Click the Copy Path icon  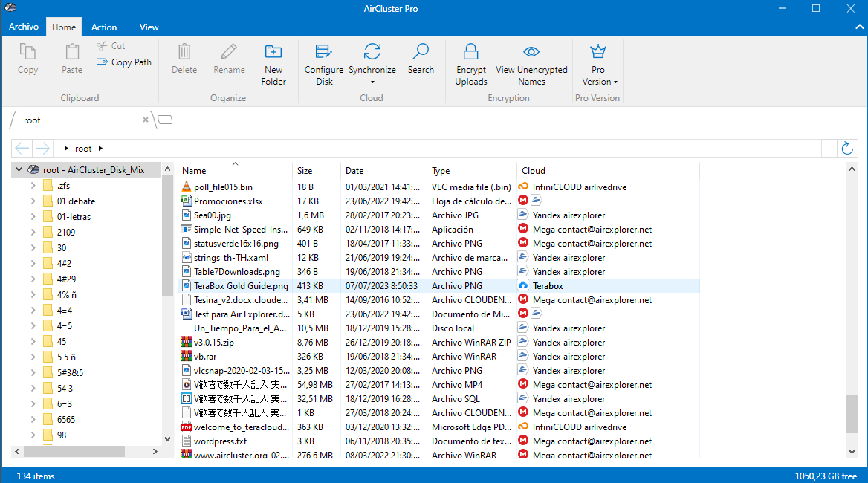point(103,62)
